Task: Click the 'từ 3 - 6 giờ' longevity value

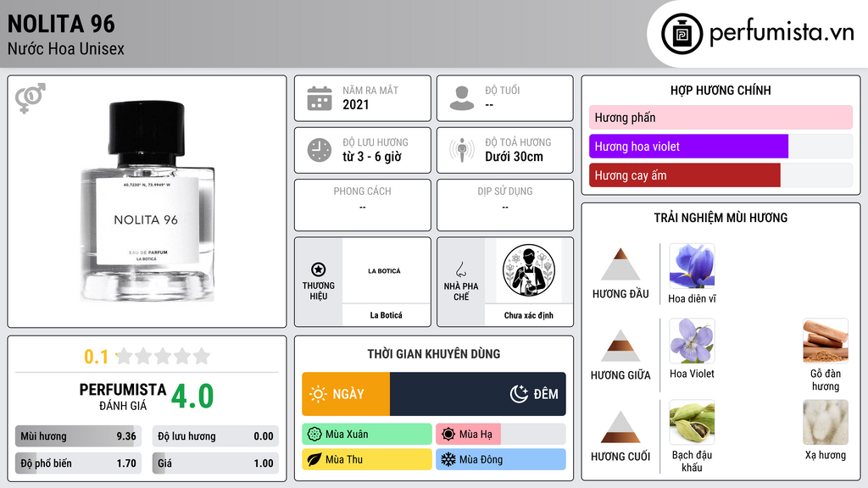Action: [x=371, y=157]
